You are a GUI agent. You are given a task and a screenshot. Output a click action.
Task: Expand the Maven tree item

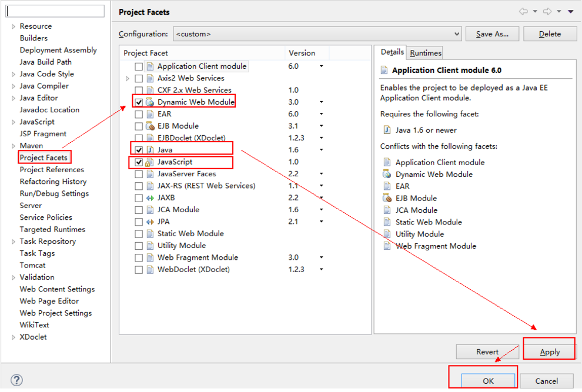tap(14, 146)
